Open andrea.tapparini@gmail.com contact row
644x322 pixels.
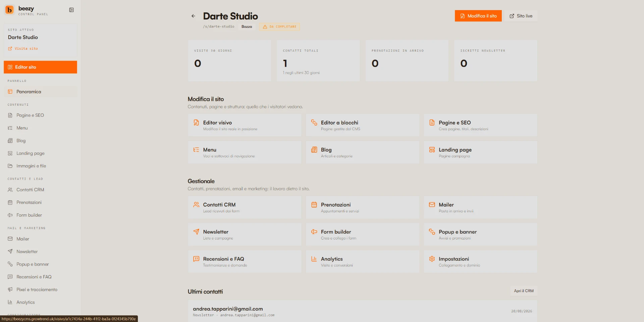point(363,312)
